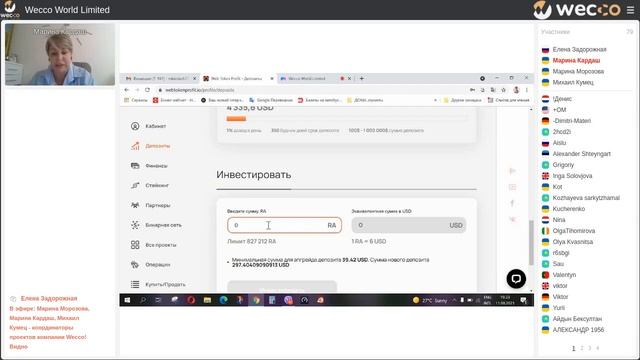Select participant Айдын Бексултан

[x=577, y=319]
